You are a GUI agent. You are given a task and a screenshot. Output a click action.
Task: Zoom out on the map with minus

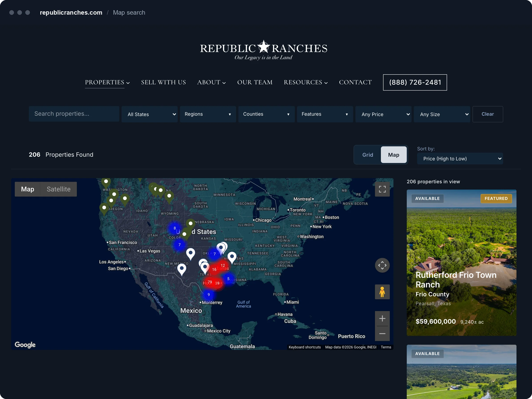tap(382, 334)
